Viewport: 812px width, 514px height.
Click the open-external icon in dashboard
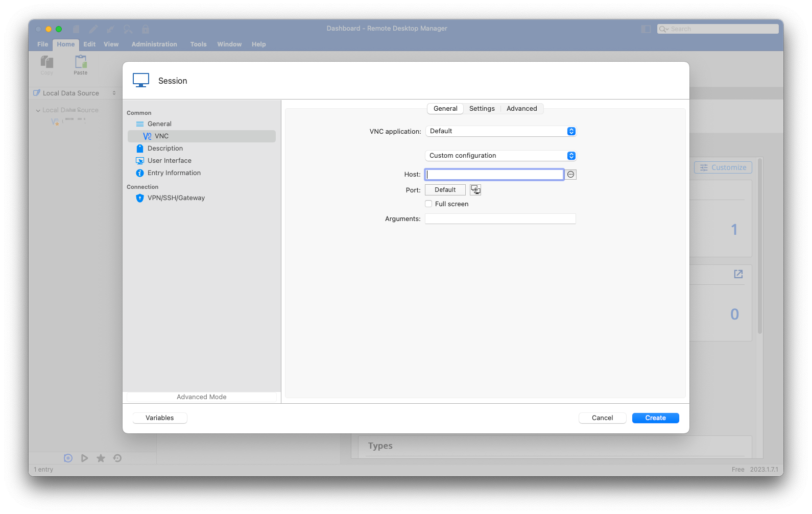[738, 274]
